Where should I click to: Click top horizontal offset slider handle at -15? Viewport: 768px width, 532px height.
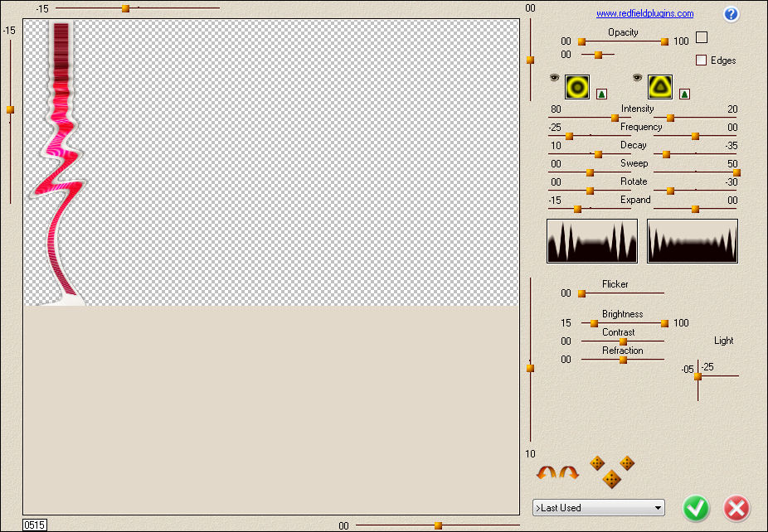tap(125, 8)
